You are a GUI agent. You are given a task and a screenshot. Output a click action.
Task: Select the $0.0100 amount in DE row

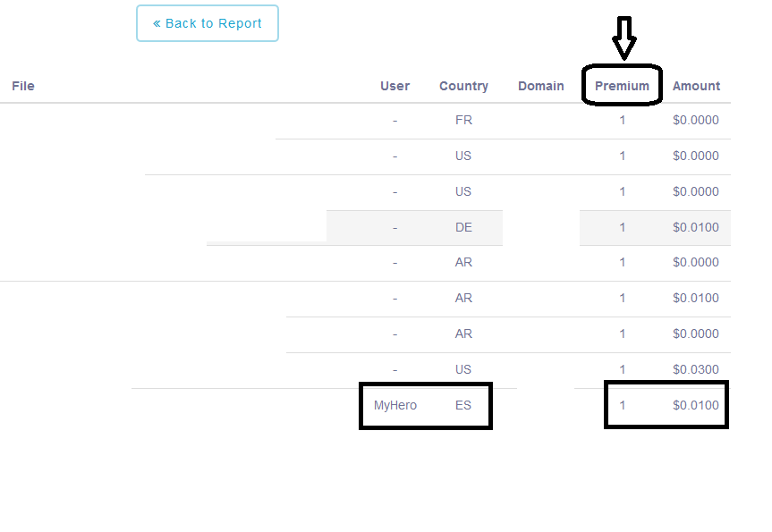[696, 227]
